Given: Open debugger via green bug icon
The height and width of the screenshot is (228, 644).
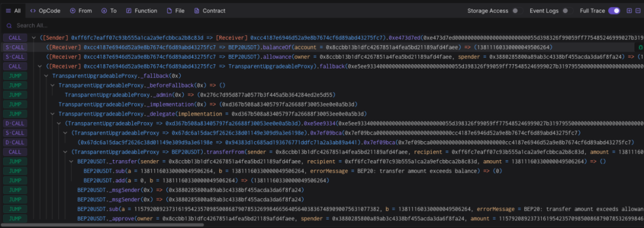Looking at the screenshot, I should point(641,48).
